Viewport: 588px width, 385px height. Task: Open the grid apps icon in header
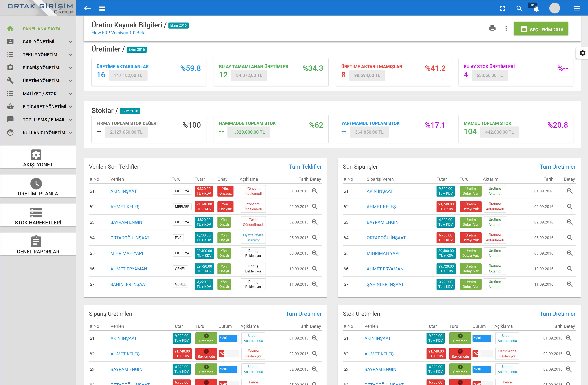[102, 9]
